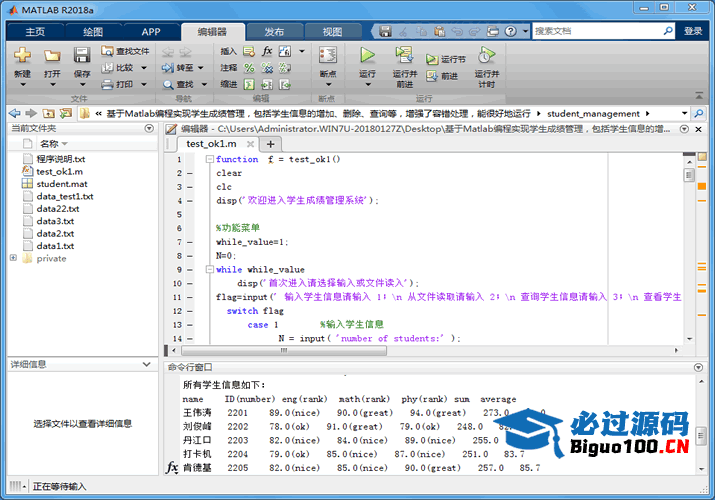
Task: Open the current folder panel actions menu
Action: (x=149, y=129)
